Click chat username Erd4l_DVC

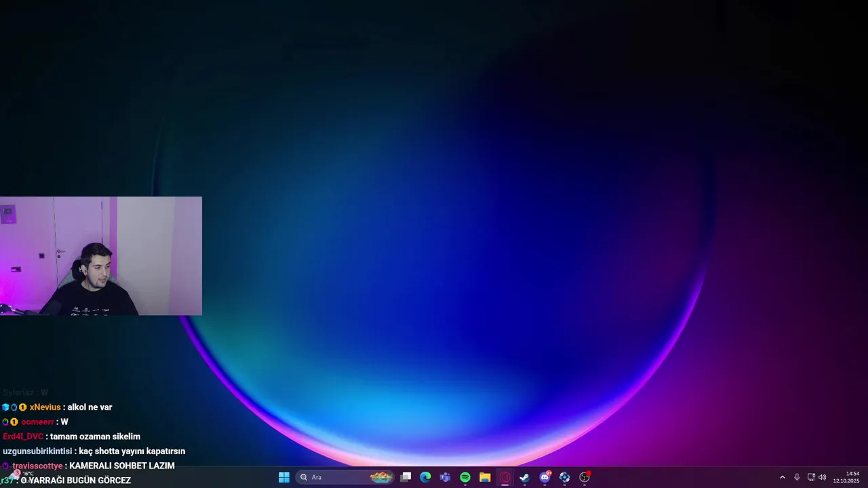(x=23, y=436)
